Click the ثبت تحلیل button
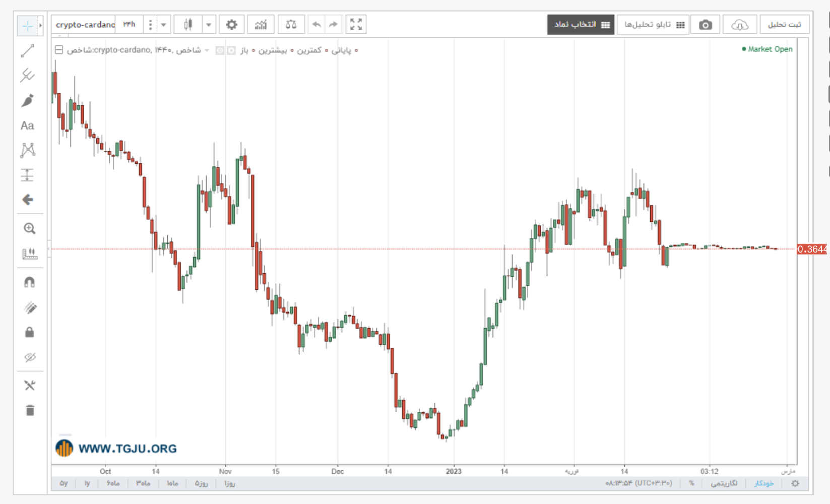The width and height of the screenshot is (830, 504). (x=784, y=25)
